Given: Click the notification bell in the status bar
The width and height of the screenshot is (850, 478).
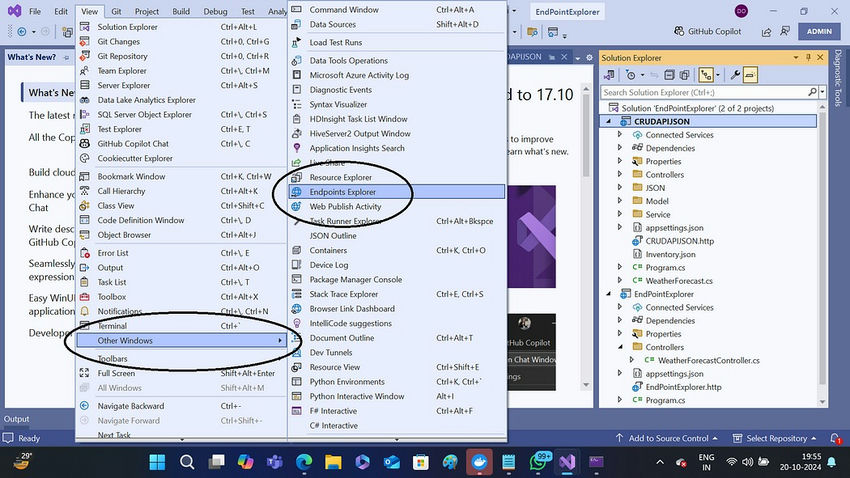Looking at the screenshot, I should click(x=835, y=438).
